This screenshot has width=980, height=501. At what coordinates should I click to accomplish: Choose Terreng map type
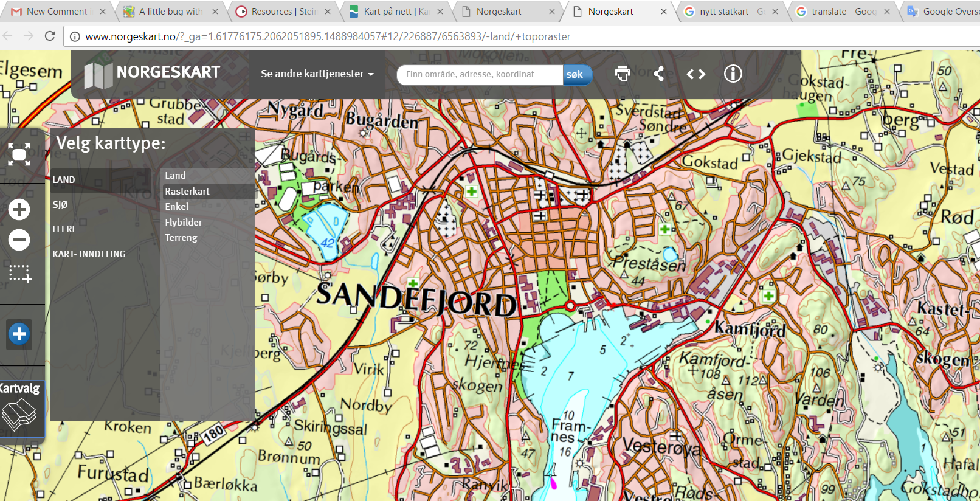point(181,238)
